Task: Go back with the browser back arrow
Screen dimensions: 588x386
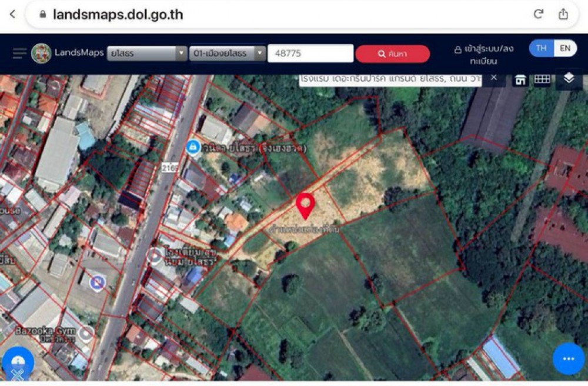Action: (12, 14)
